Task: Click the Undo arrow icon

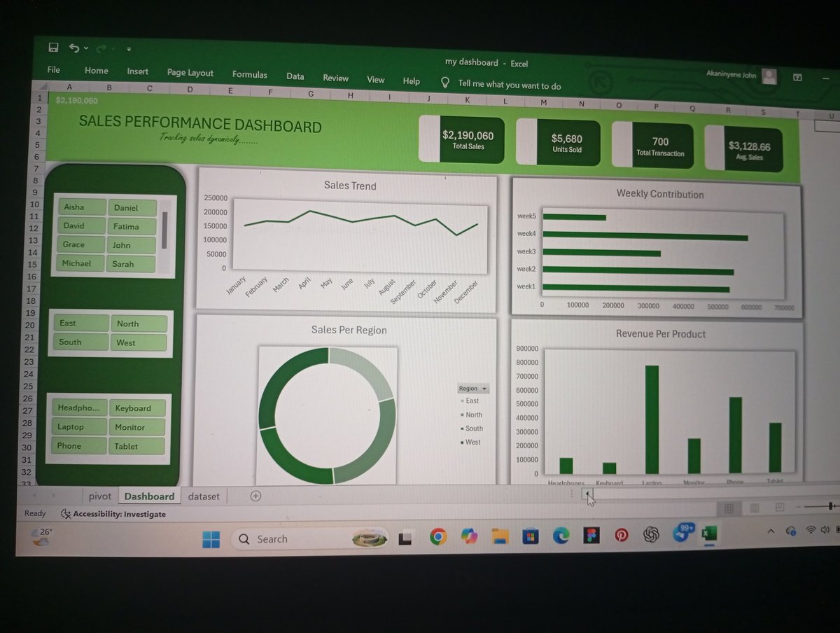Action: coord(73,48)
